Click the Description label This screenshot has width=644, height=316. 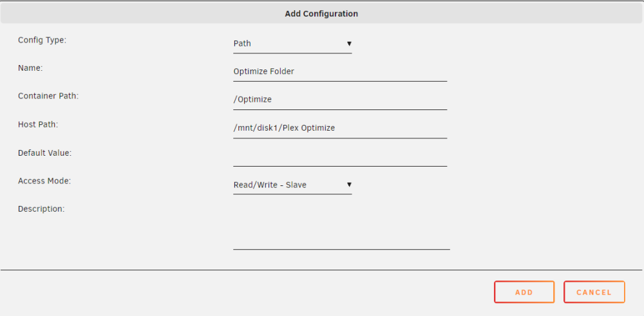41,209
